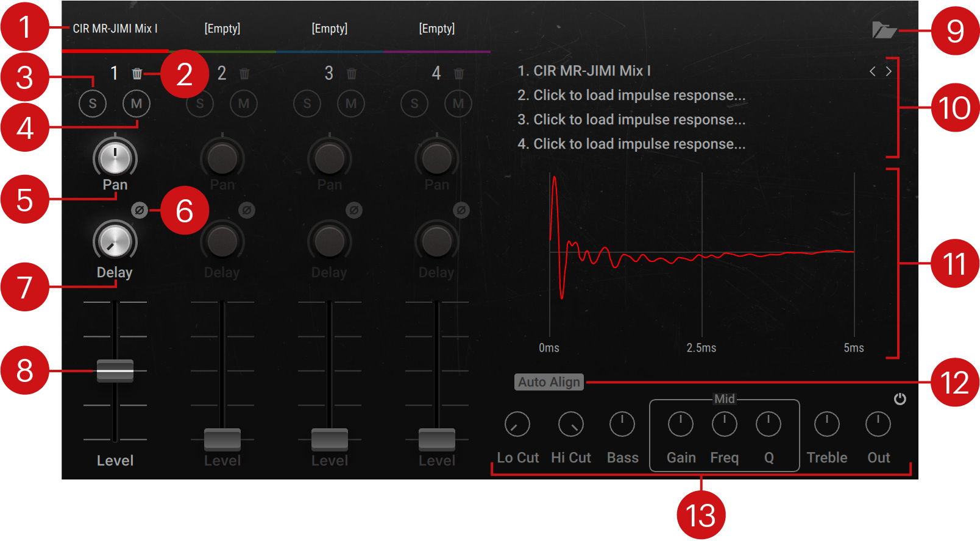The width and height of the screenshot is (980, 541).
Task: Go to the previous impulse response
Action: [x=873, y=71]
